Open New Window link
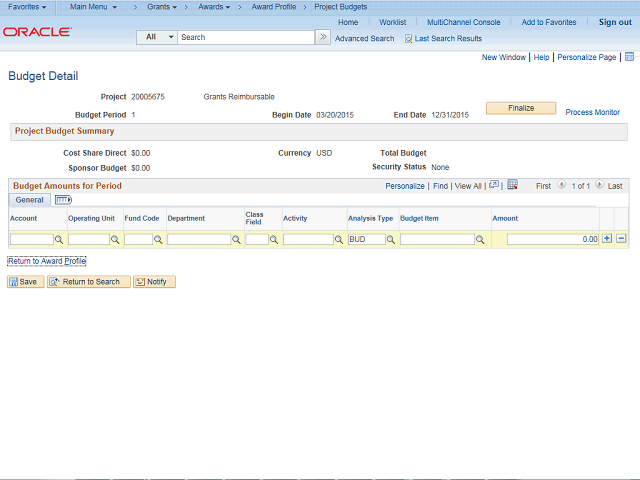Viewport: 640px width, 480px height. tap(504, 57)
